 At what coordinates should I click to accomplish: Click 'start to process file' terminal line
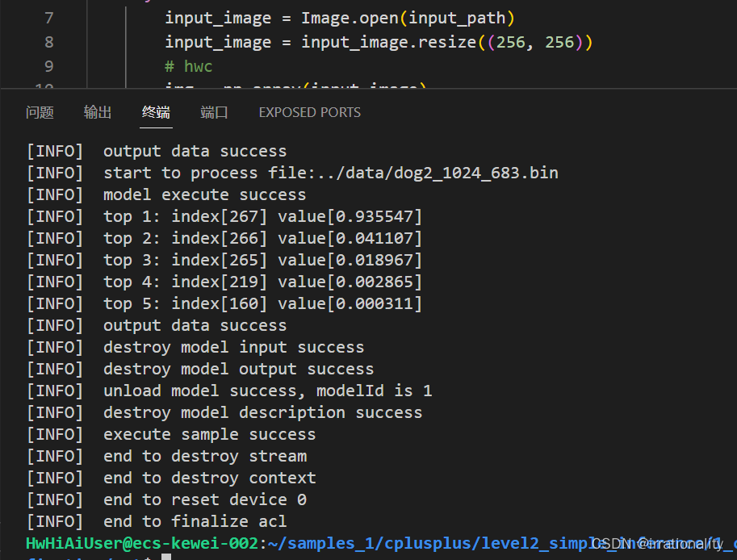pyautogui.click(x=292, y=173)
